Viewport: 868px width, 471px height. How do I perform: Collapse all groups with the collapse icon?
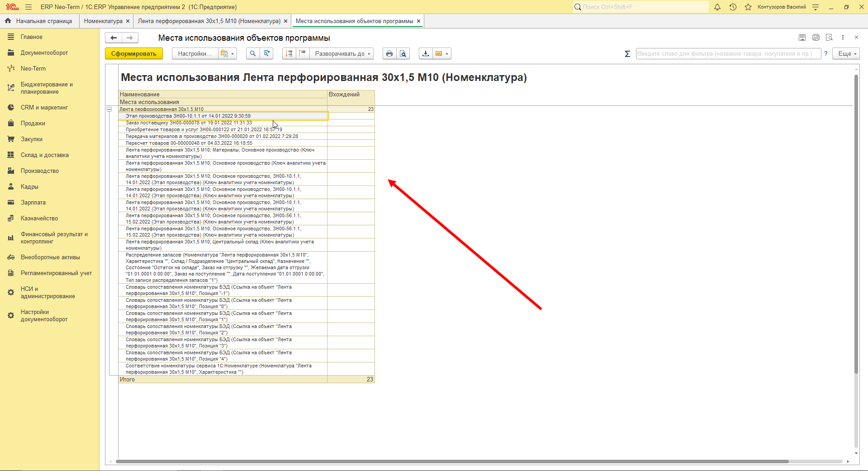coord(289,54)
